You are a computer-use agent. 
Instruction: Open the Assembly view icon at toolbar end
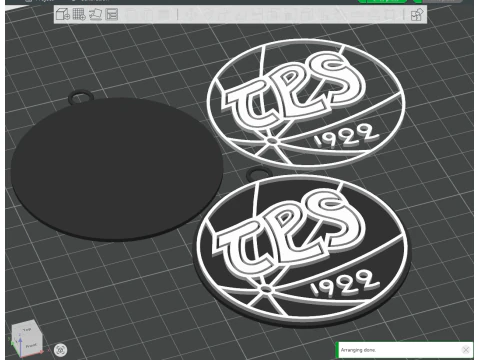pyautogui.click(x=417, y=15)
